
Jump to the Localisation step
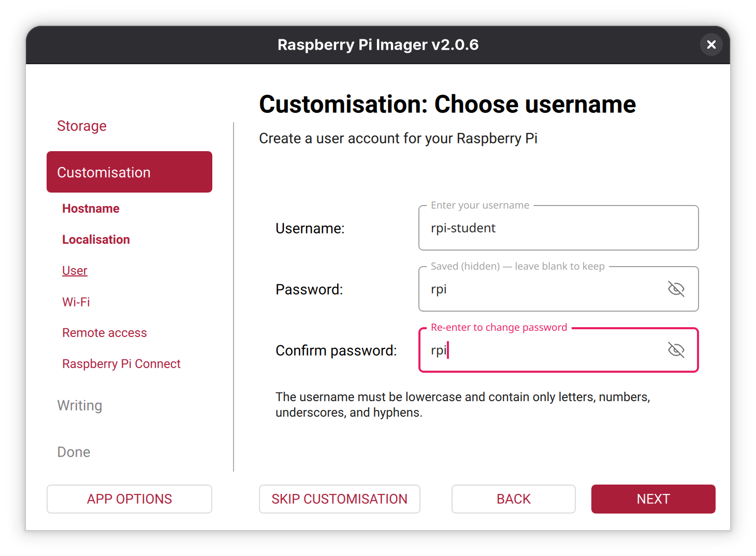pyautogui.click(x=96, y=240)
